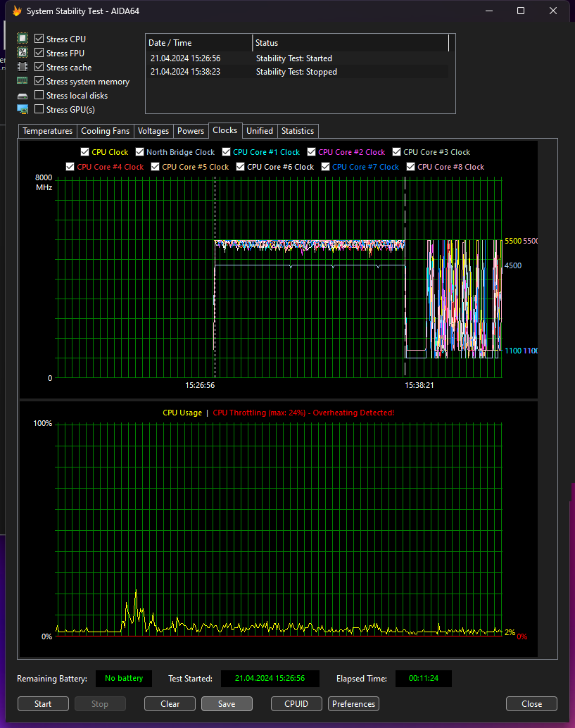The height and width of the screenshot is (728, 575).
Task: Click the cache chip icon beside Stress cache
Action: [23, 68]
